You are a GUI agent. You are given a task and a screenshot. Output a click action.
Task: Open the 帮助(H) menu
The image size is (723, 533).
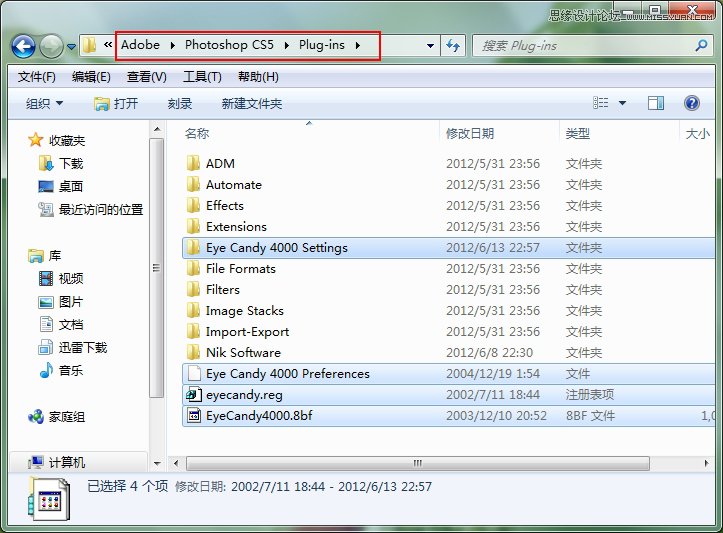click(258, 77)
